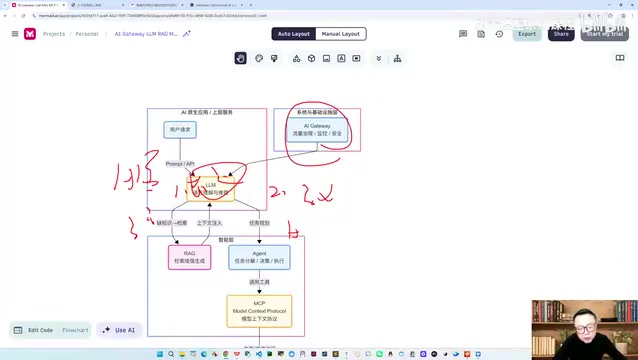This screenshot has height=360, width=638.
Task: Select the RAG 检索增强生成 node
Action: click(x=190, y=257)
